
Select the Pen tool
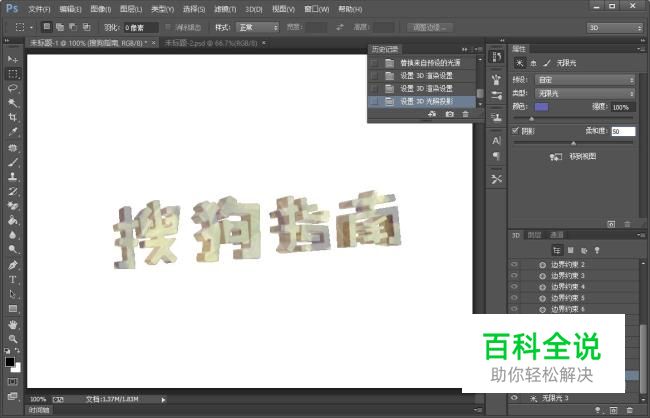[13, 265]
